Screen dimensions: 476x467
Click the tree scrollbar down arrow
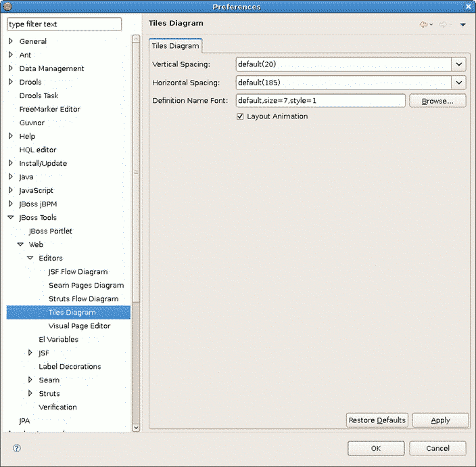136,427
